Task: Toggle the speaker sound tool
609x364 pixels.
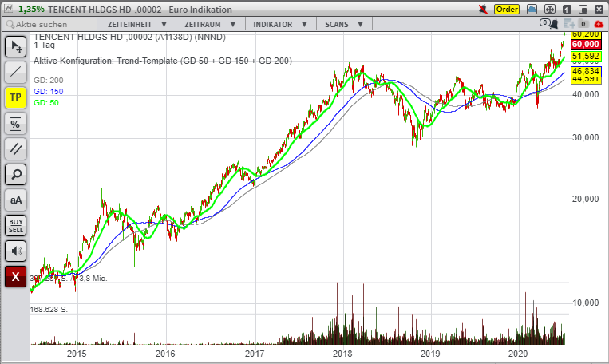Action: tap(15, 251)
